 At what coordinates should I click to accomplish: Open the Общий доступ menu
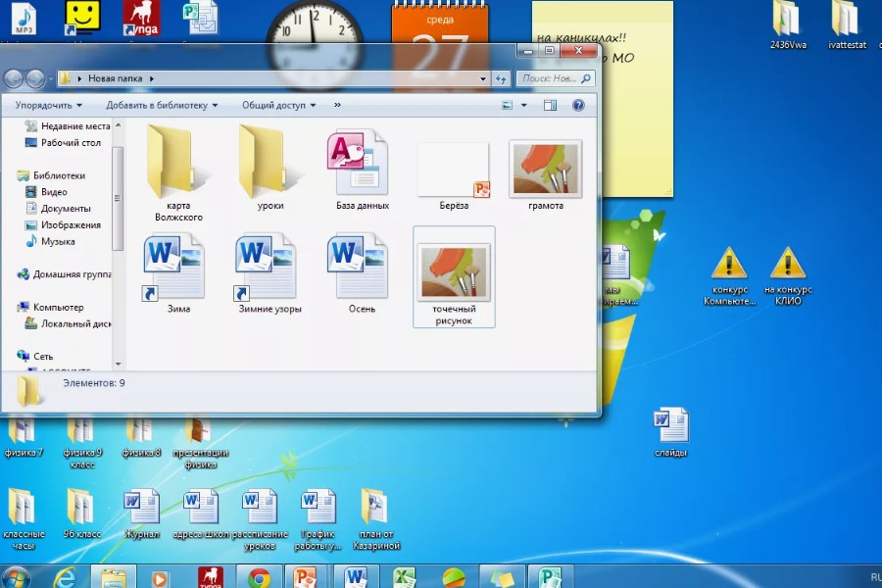pyautogui.click(x=278, y=105)
